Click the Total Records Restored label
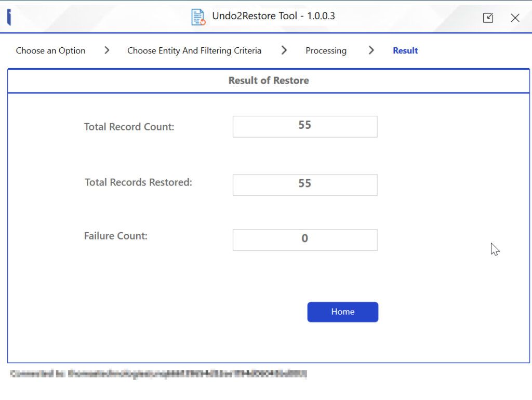Image resolution: width=532 pixels, height=400 pixels. [138, 182]
